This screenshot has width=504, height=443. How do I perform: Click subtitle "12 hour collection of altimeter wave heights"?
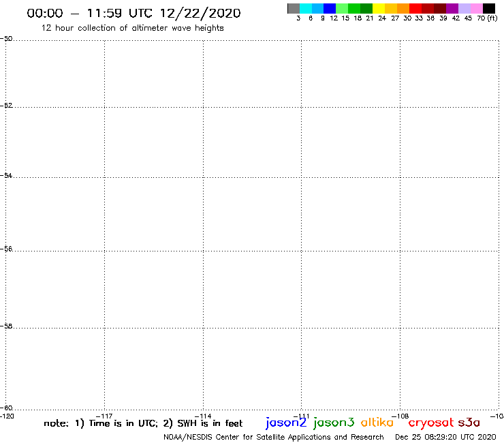point(132,28)
